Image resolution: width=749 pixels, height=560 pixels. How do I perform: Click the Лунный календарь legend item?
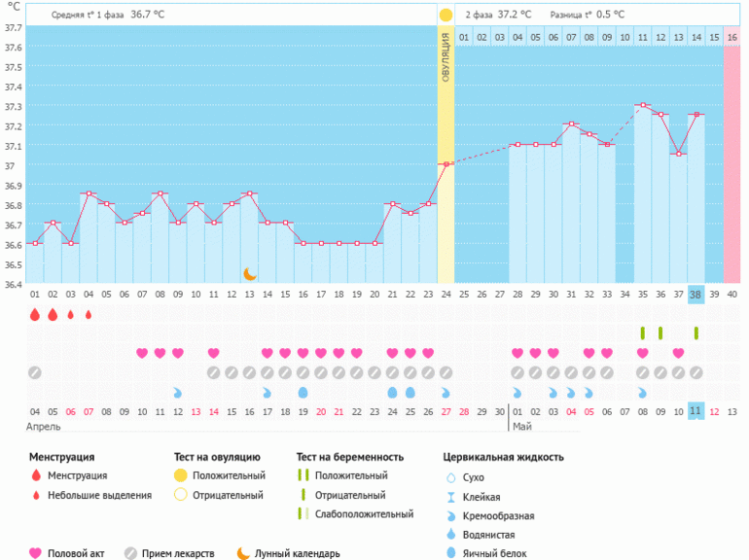click(289, 553)
